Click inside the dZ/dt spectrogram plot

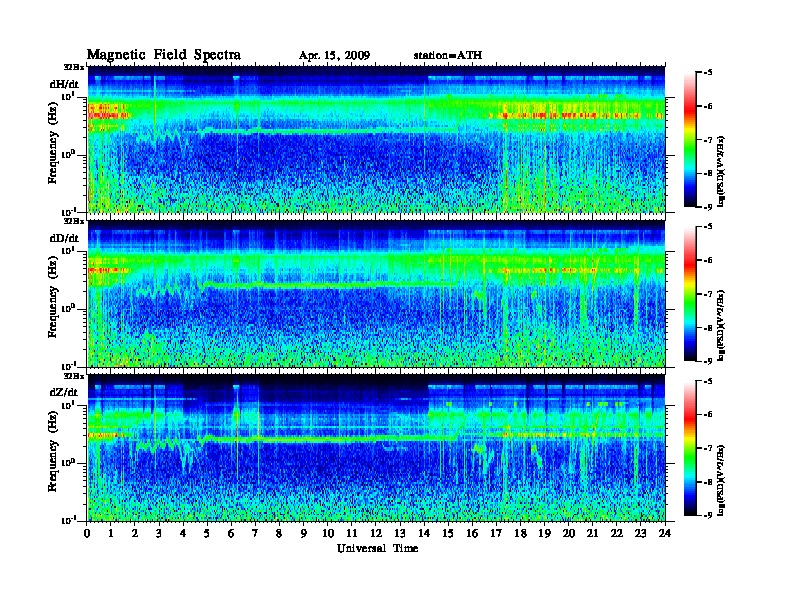376,448
